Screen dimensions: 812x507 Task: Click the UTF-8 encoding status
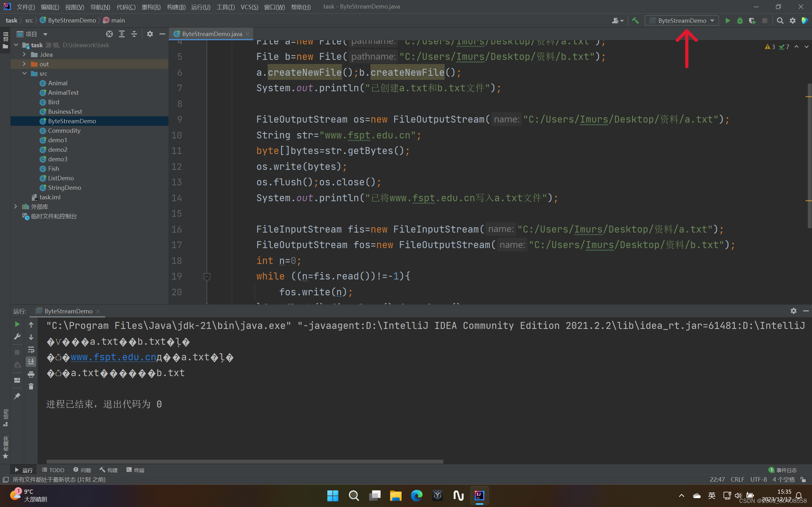[x=758, y=479]
